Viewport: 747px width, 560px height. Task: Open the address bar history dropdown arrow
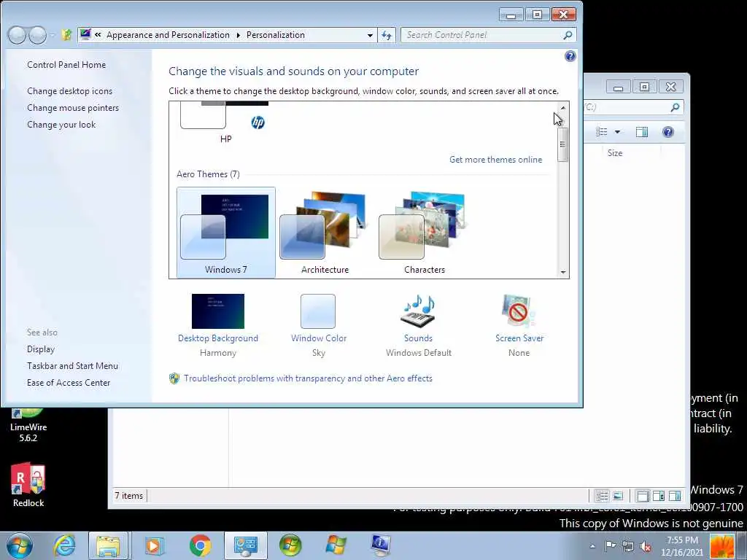[x=370, y=35]
